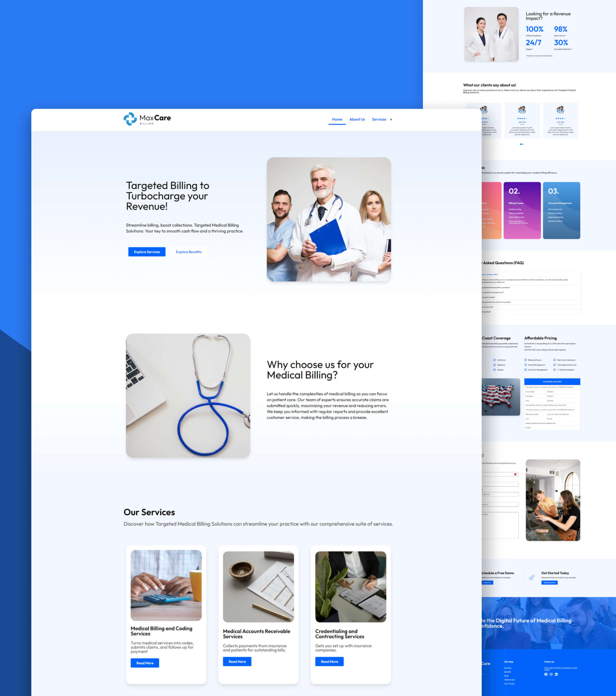Image resolution: width=616 pixels, height=696 pixels.
Task: Click the Explore Services button
Action: pyautogui.click(x=147, y=252)
